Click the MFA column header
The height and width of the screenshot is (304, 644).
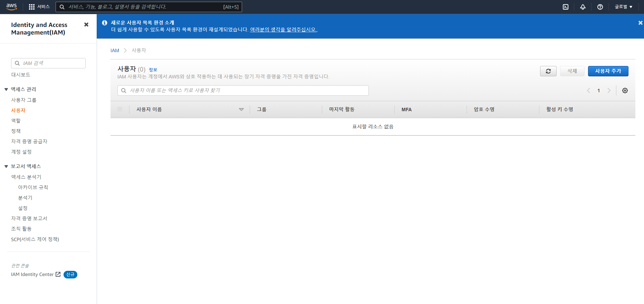point(406,110)
